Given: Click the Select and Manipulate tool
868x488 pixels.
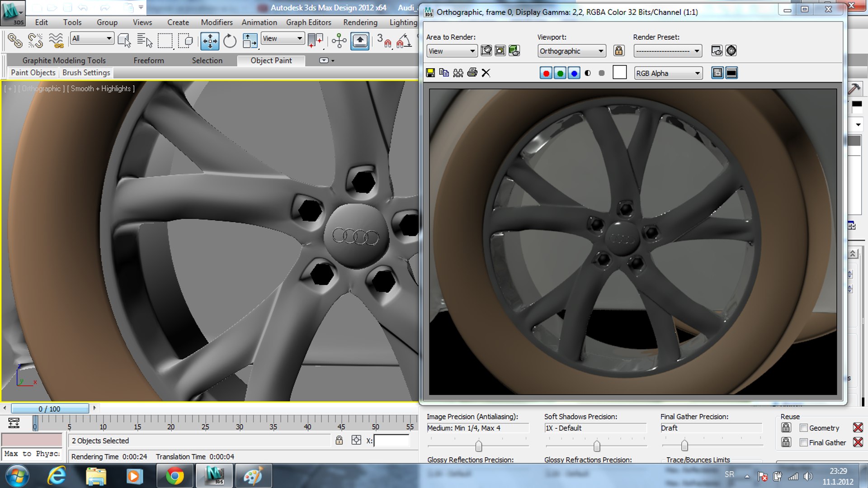Looking at the screenshot, I should click(339, 41).
